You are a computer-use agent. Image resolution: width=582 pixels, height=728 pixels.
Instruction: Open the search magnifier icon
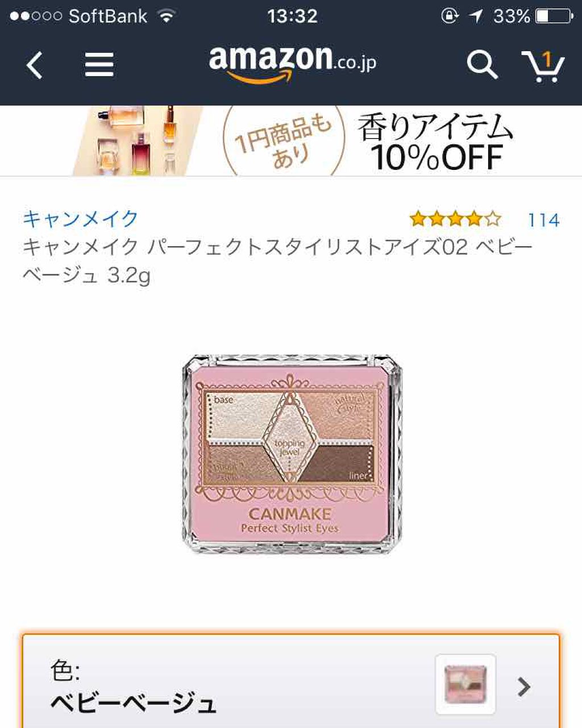482,64
